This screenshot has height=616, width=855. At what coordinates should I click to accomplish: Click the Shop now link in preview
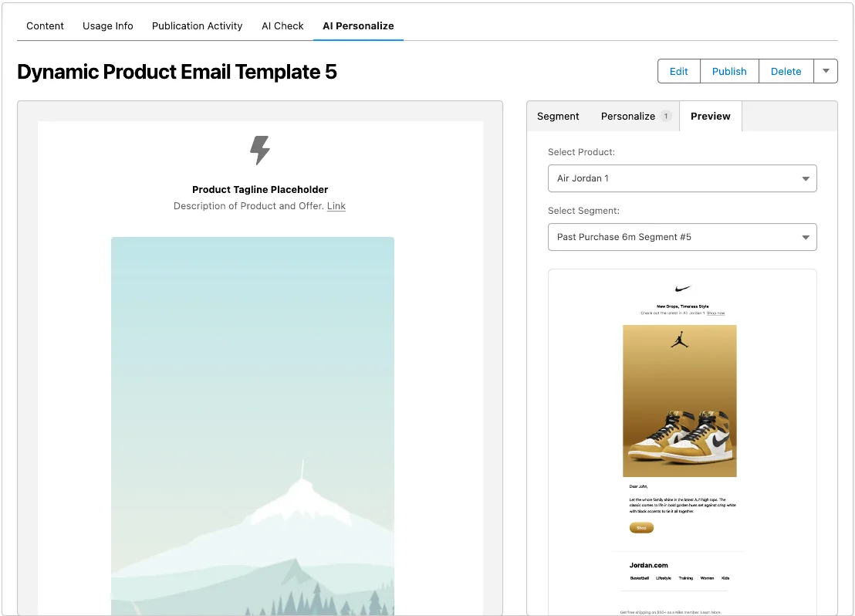click(x=715, y=313)
